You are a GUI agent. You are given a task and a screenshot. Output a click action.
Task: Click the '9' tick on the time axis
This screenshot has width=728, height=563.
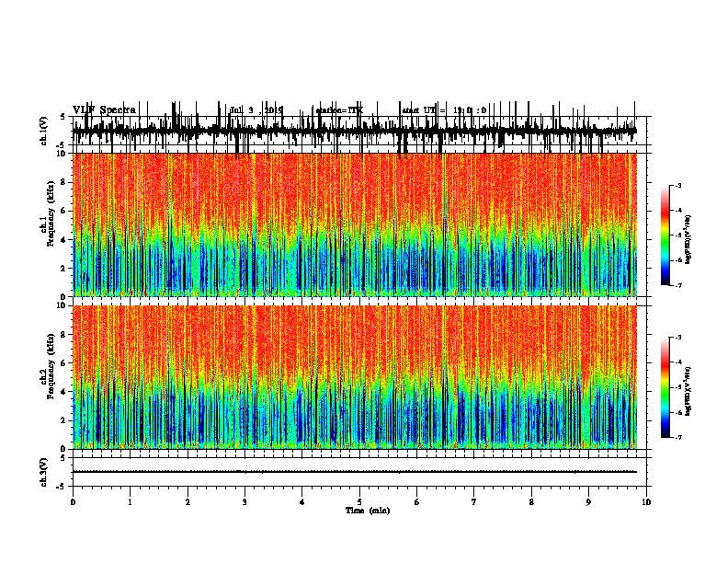click(x=588, y=502)
